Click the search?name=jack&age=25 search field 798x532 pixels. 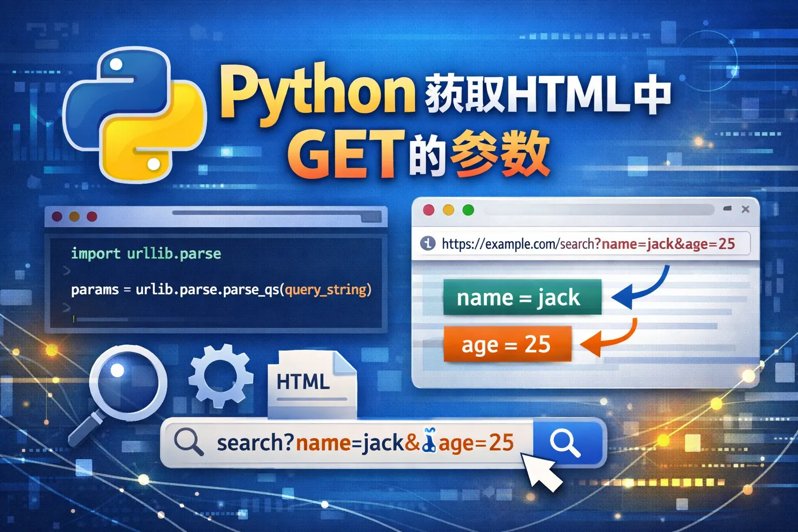click(x=364, y=443)
